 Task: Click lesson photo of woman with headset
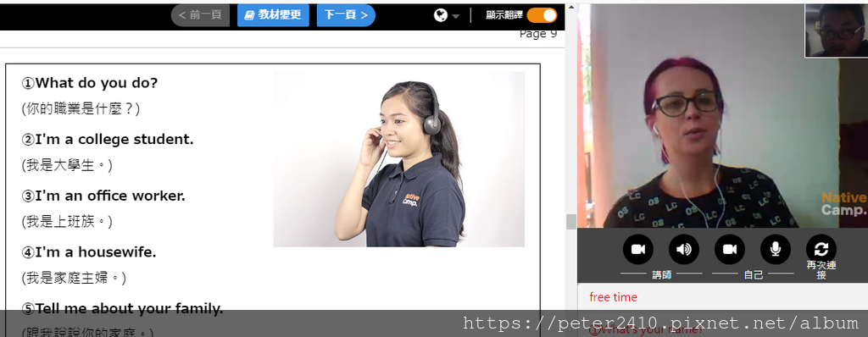pos(398,159)
